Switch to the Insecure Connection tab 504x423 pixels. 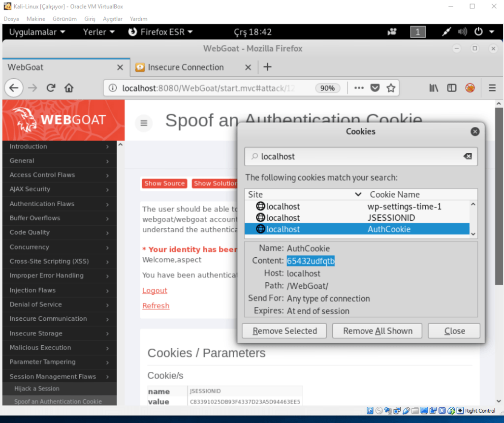[x=186, y=67]
